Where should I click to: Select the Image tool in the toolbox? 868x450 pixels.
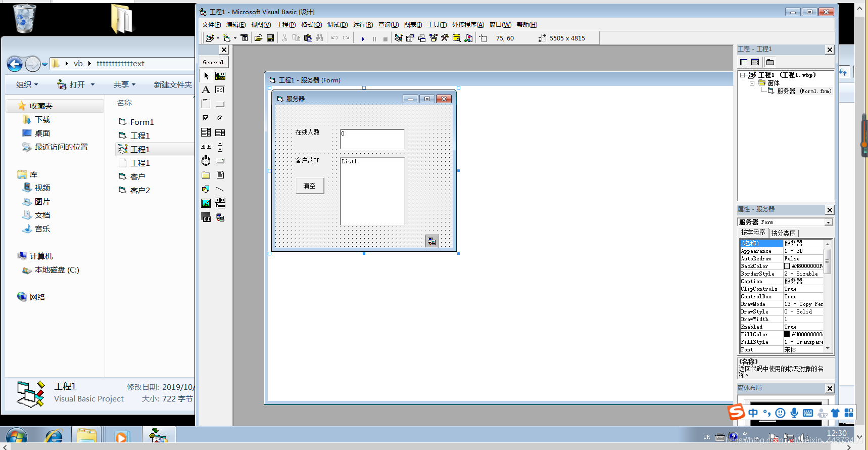pos(206,203)
